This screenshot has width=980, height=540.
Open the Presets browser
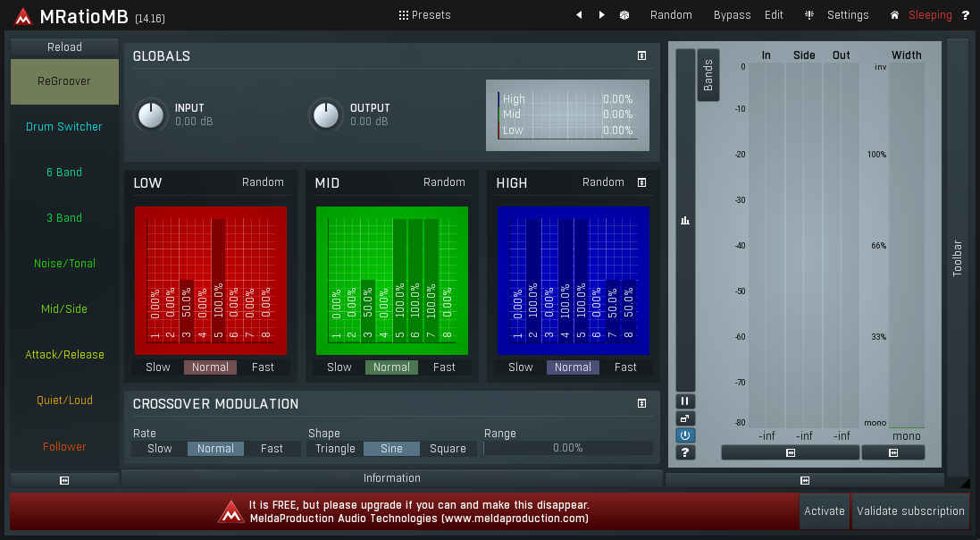(424, 15)
